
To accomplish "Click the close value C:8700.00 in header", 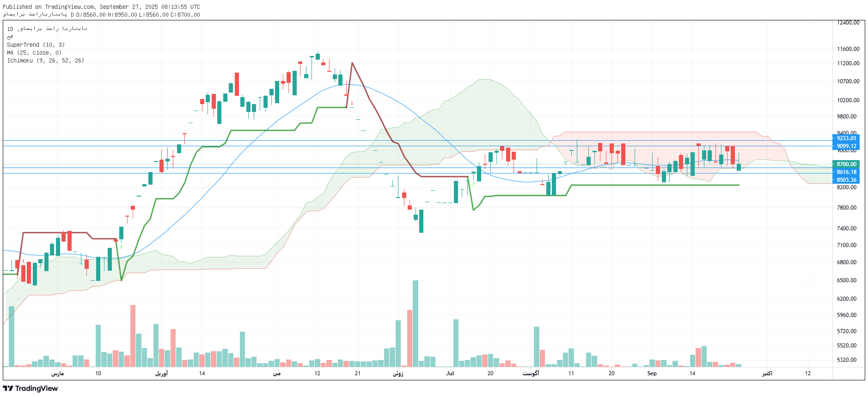I will pos(185,15).
